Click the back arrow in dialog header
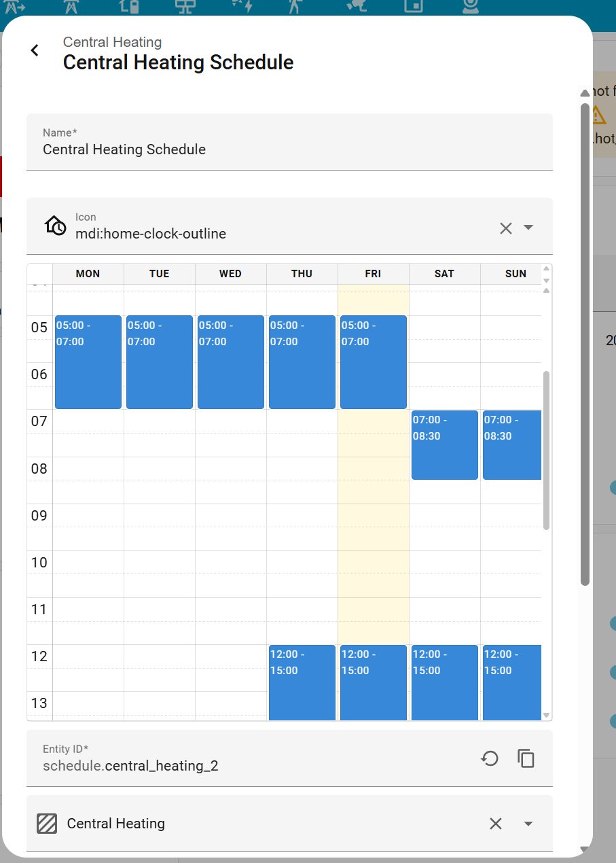 coord(35,51)
